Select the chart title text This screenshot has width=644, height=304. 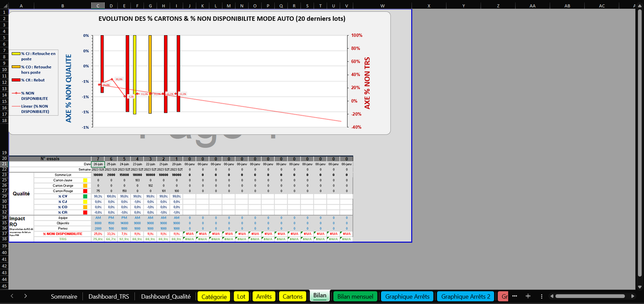pyautogui.click(x=222, y=19)
